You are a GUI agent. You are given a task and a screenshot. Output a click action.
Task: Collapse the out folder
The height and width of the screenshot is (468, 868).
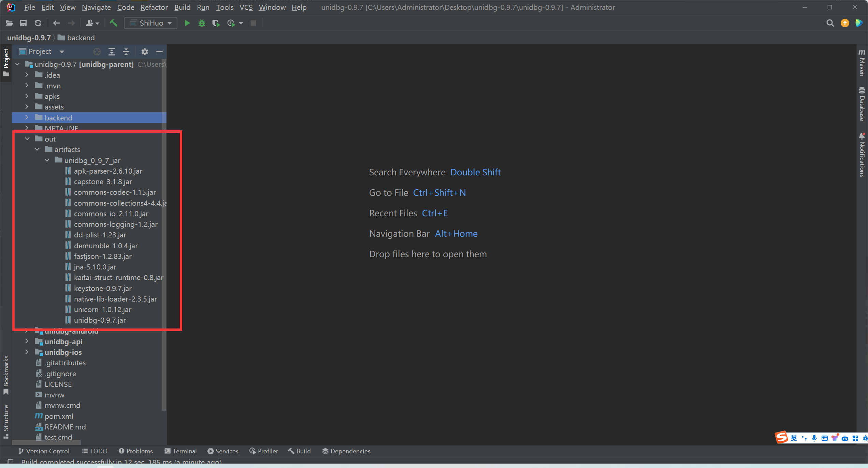(x=27, y=139)
